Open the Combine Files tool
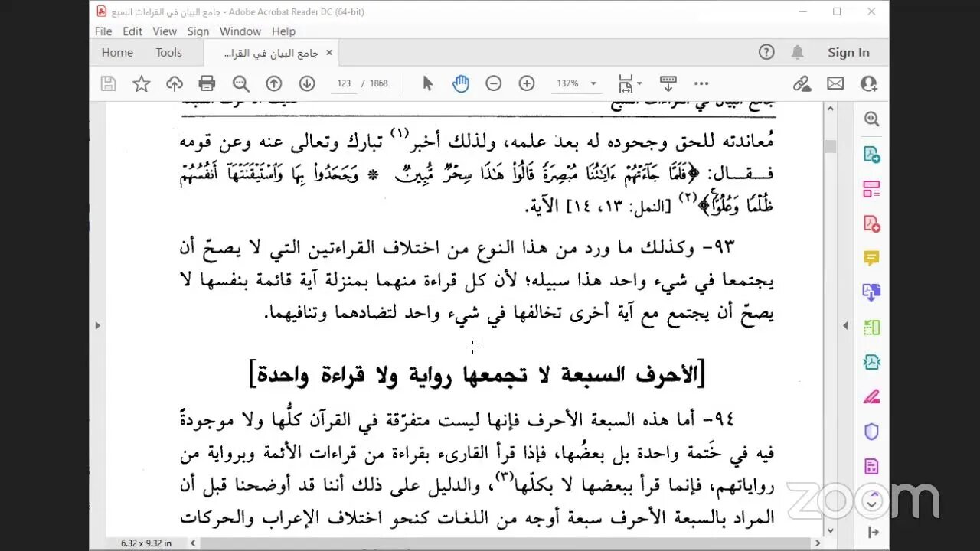Screen dimensions: 980x551 [x=871, y=292]
